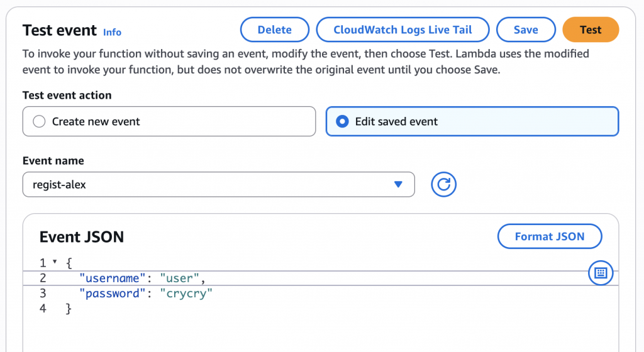This screenshot has height=352, width=644.
Task: Click the orange Test button
Action: (x=591, y=30)
